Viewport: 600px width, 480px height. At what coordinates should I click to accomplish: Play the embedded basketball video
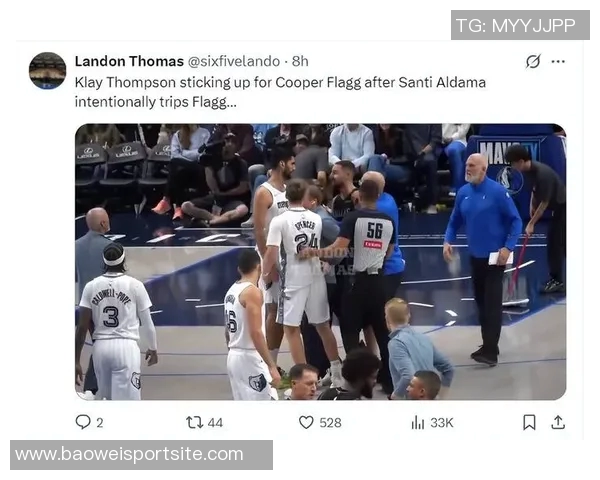point(320,262)
